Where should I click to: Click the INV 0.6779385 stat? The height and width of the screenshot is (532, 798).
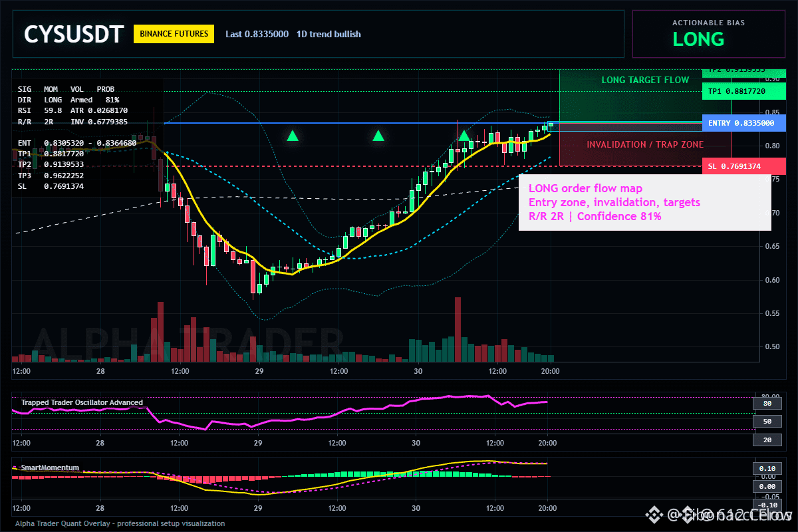99,122
